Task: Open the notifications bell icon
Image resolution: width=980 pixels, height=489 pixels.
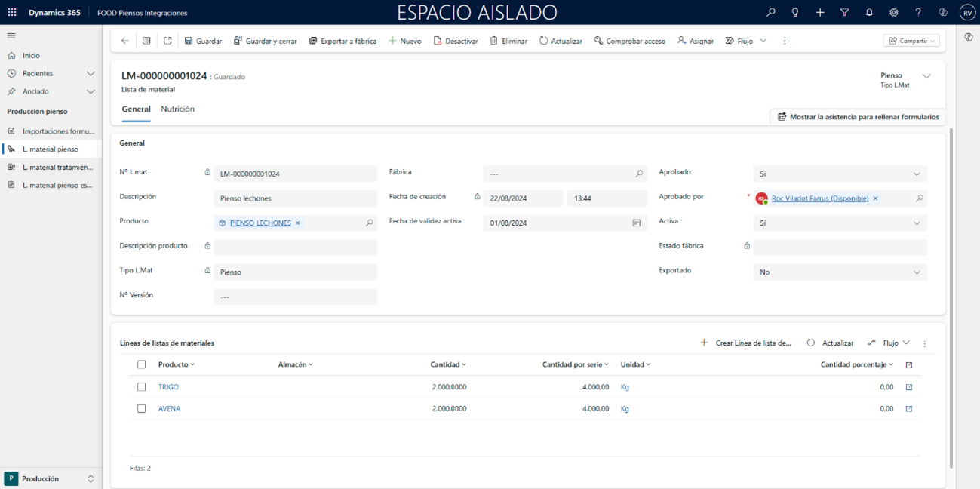Action: pos(869,12)
